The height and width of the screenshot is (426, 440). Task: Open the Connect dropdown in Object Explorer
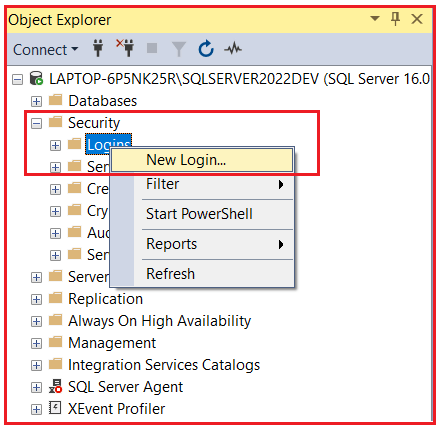tap(46, 50)
